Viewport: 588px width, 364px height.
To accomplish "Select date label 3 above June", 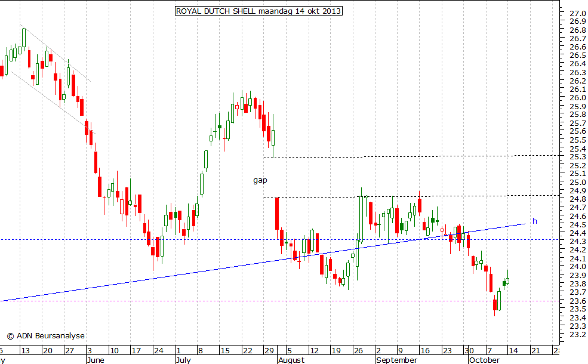I will tap(90, 351).
